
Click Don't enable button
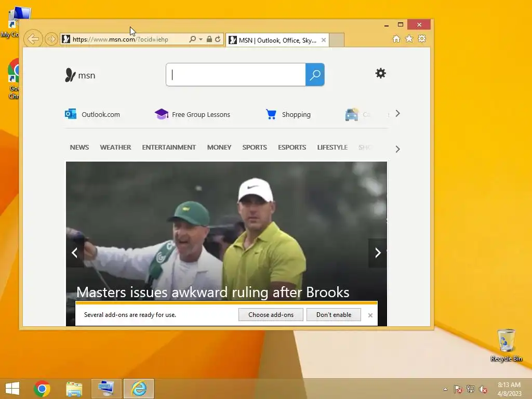tap(334, 315)
